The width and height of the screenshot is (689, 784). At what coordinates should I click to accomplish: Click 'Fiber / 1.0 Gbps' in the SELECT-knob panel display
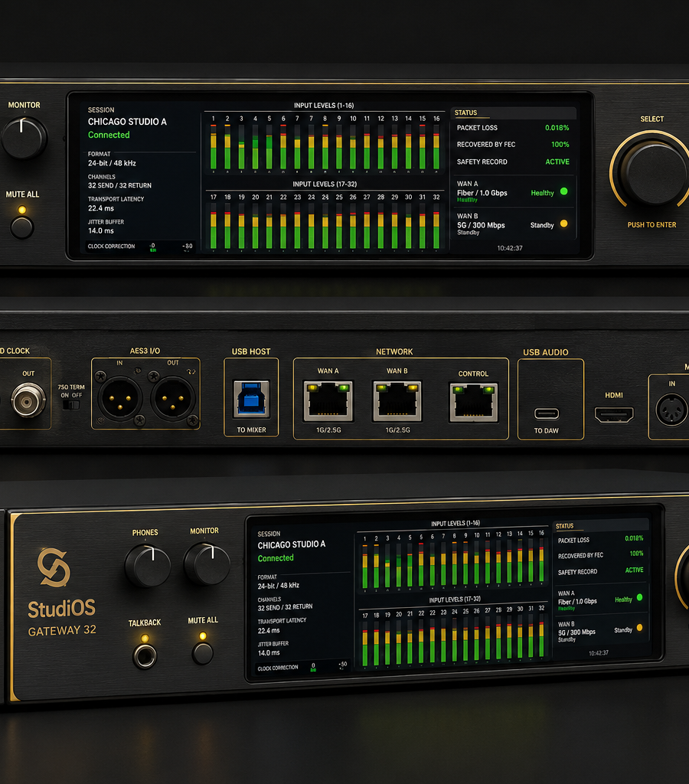(482, 193)
